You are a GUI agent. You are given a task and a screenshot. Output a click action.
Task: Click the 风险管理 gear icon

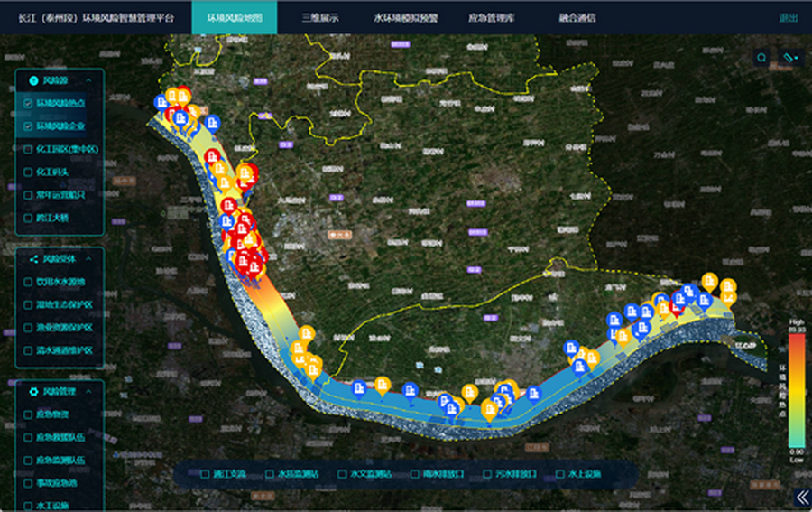click(x=33, y=391)
